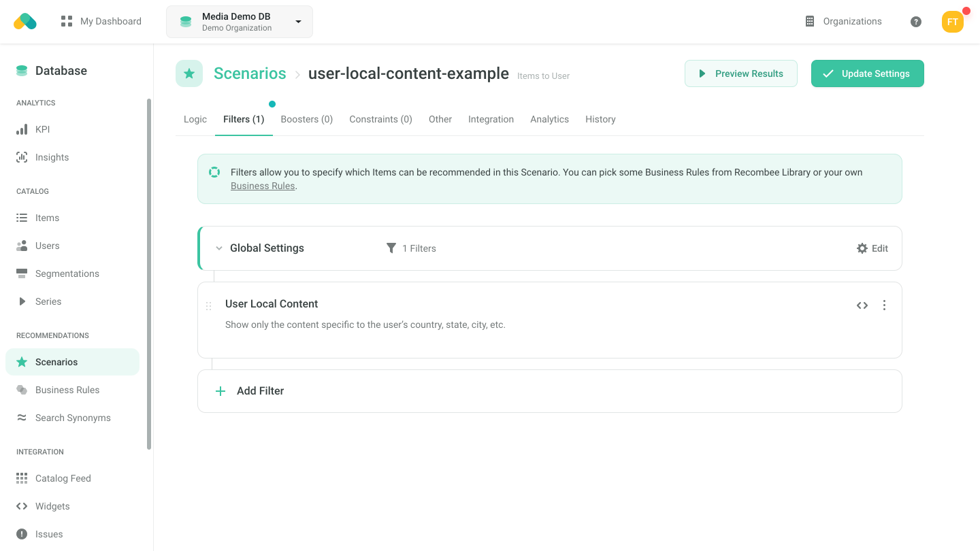This screenshot has width=980, height=551.
Task: Click the Update Settings button
Action: point(867,73)
